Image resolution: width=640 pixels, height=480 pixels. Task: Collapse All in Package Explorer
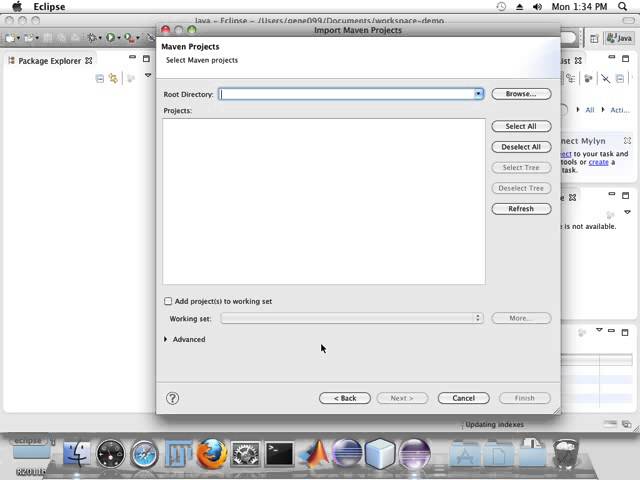(x=100, y=78)
